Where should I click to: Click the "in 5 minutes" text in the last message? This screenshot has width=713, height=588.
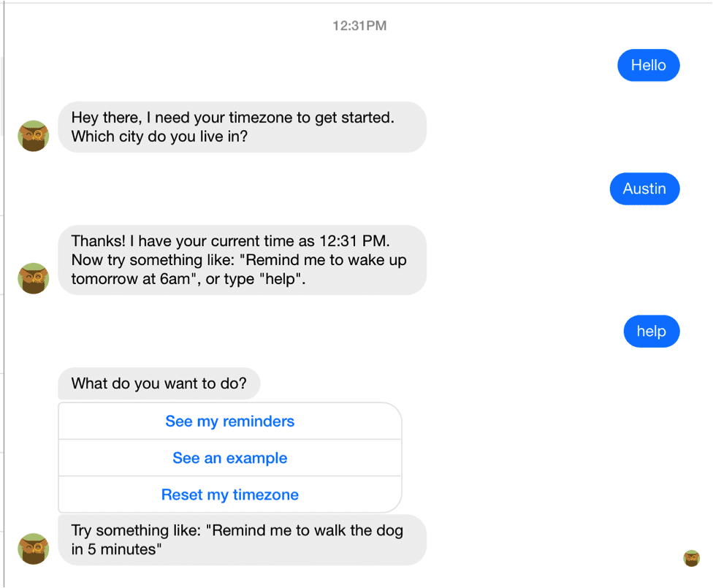115,549
